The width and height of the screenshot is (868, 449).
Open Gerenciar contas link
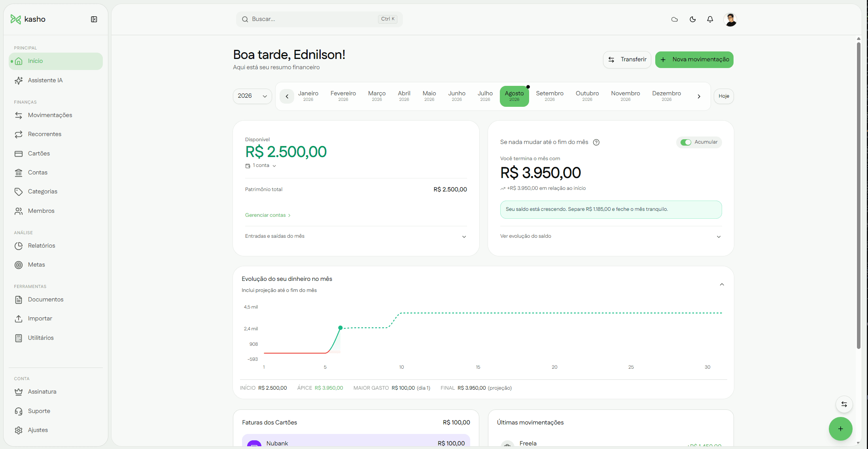(x=268, y=215)
